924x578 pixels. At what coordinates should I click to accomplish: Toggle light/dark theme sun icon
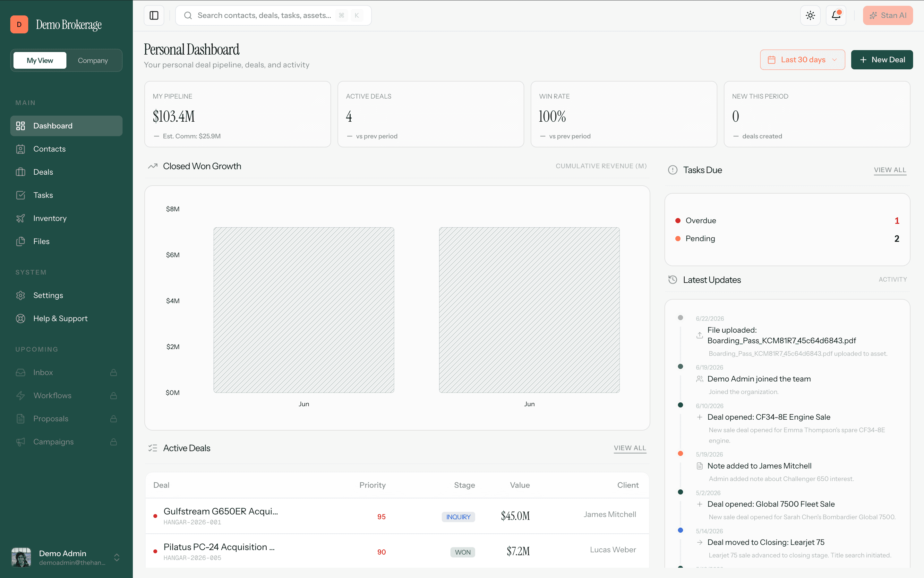pyautogui.click(x=810, y=15)
